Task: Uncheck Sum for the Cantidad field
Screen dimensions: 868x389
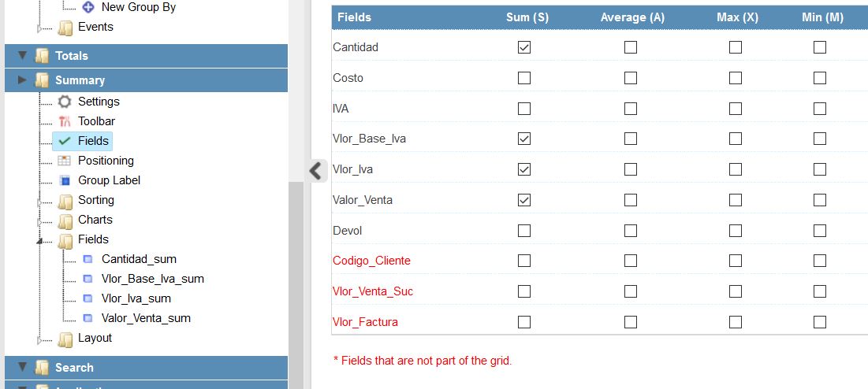Action: (524, 47)
